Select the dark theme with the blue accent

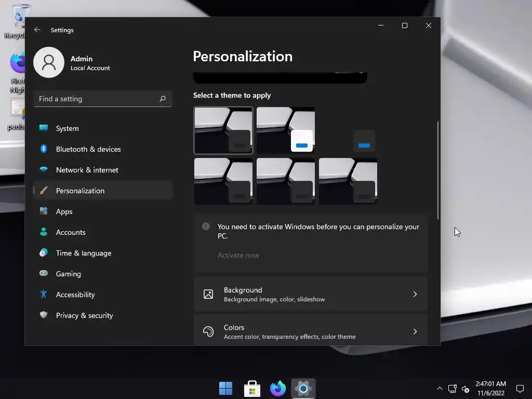click(348, 130)
